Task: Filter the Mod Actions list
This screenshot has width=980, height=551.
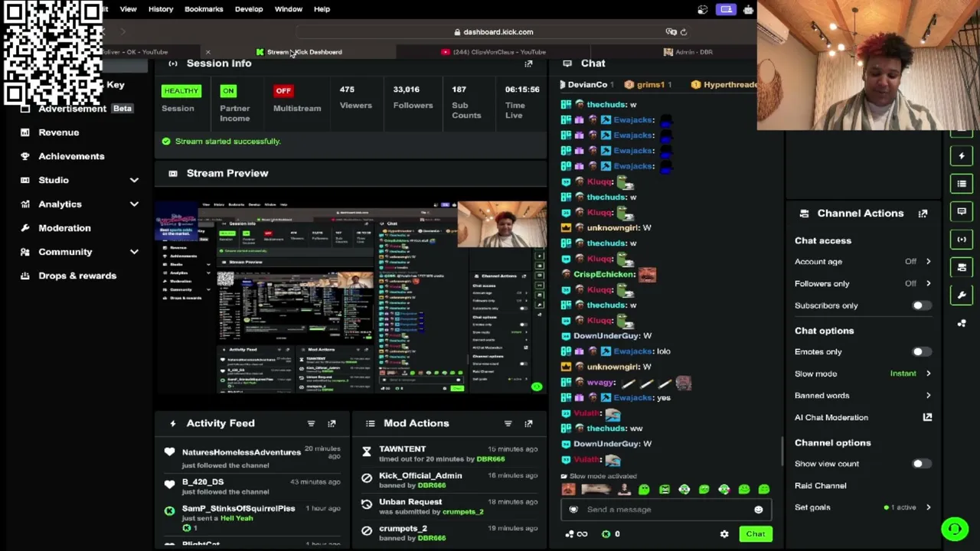Action: pos(508,423)
